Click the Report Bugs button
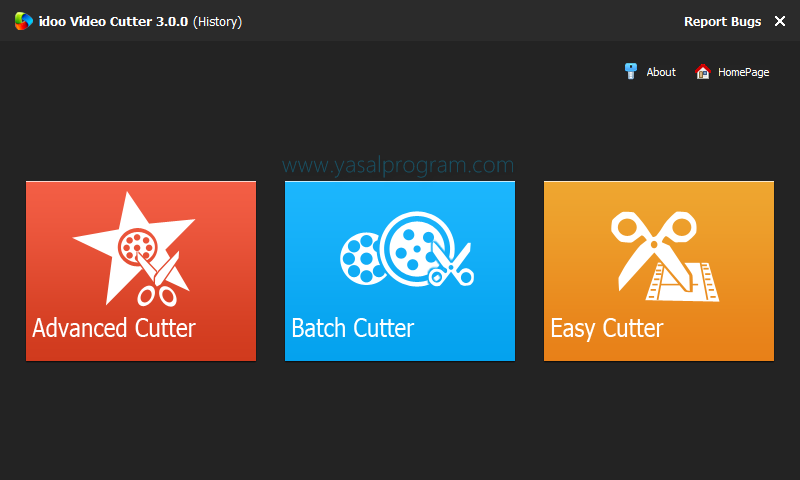This screenshot has height=480, width=800. point(722,21)
